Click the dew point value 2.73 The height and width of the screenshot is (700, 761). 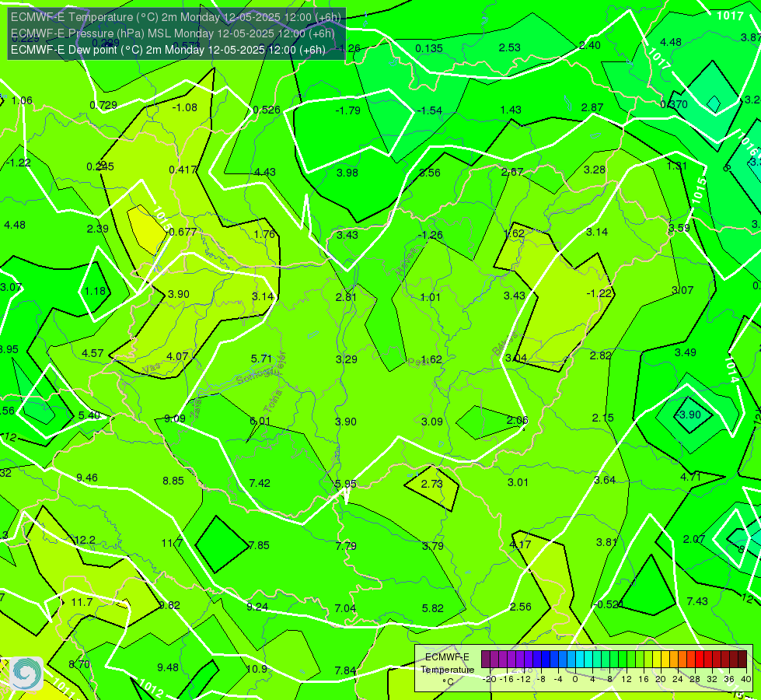[432, 484]
